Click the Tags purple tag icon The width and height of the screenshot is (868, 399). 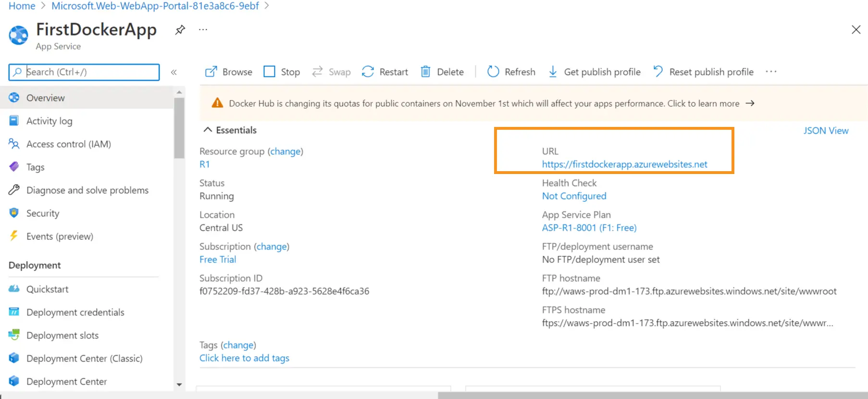click(14, 167)
